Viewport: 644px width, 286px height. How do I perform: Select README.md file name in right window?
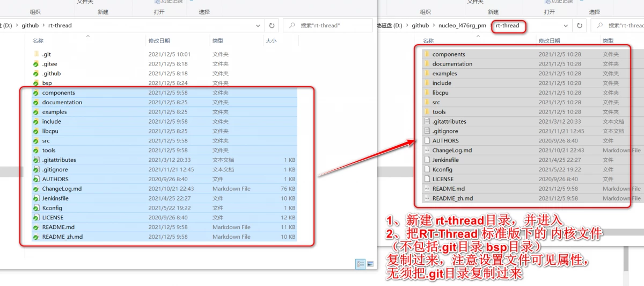coord(449,189)
